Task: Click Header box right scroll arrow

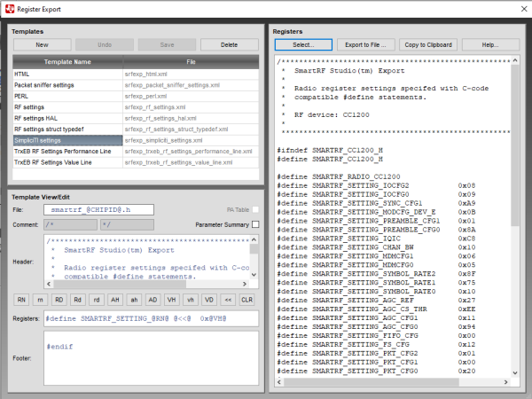Action: [x=245, y=284]
